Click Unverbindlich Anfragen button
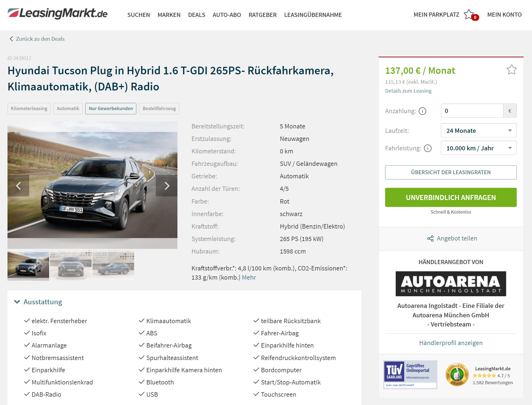The width and height of the screenshot is (532, 405). [451, 197]
